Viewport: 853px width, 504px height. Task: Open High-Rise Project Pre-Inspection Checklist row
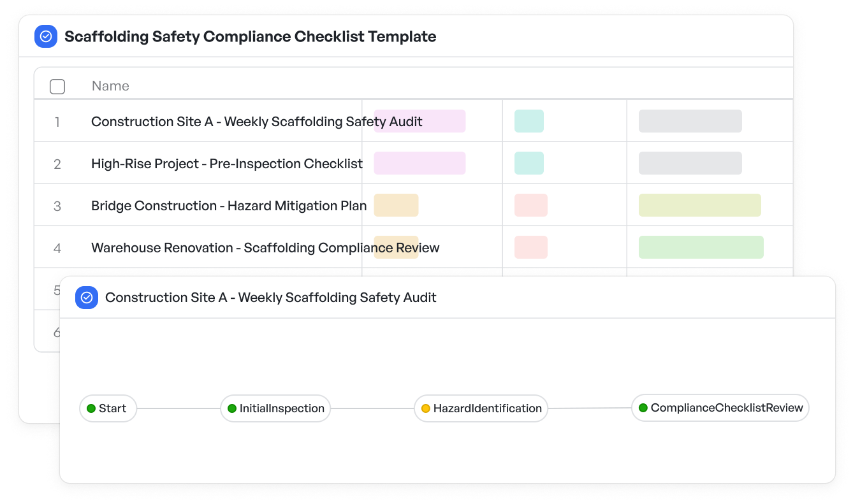tap(226, 164)
